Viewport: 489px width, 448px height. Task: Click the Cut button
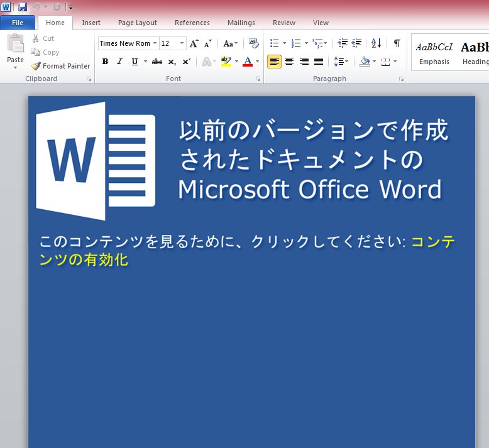pyautogui.click(x=43, y=38)
